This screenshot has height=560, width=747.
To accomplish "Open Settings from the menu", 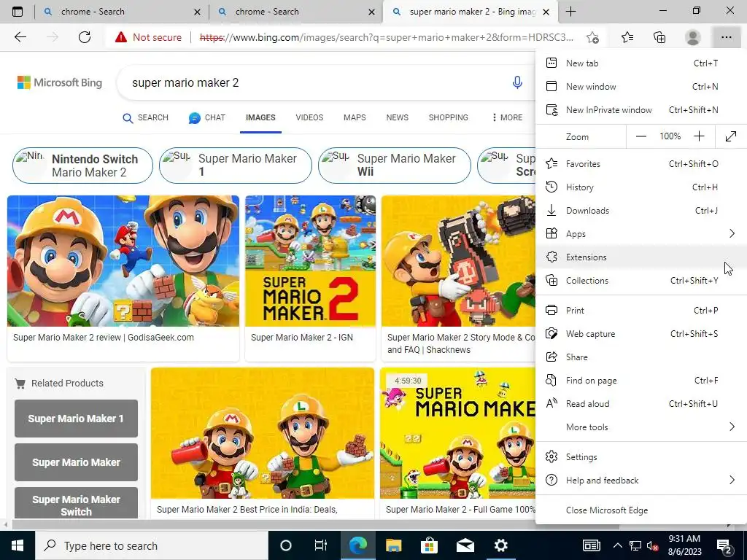I will [640, 457].
